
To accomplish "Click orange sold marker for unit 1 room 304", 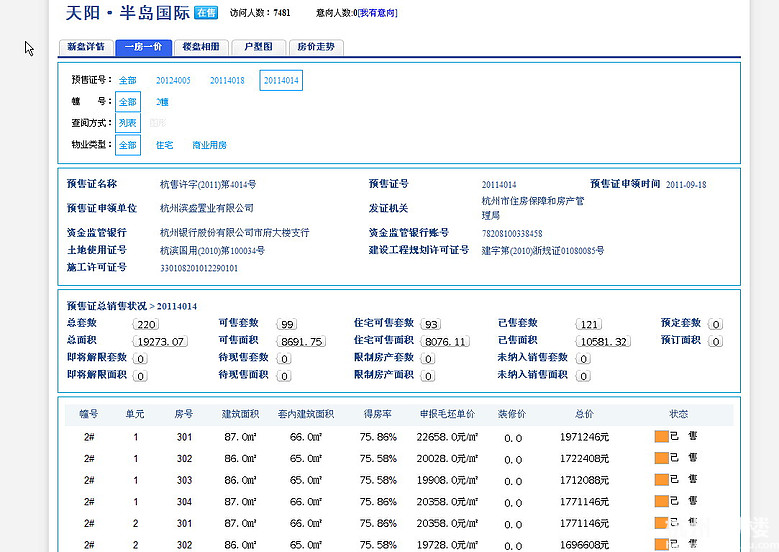I will coord(661,501).
